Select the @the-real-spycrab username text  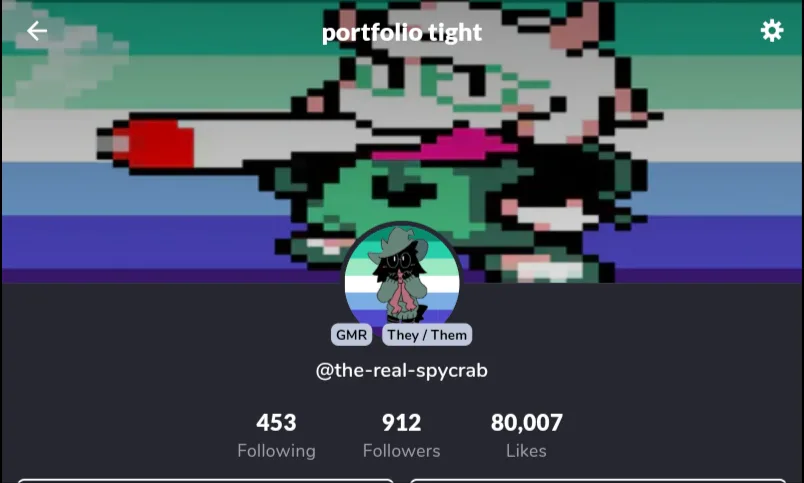[x=401, y=370]
